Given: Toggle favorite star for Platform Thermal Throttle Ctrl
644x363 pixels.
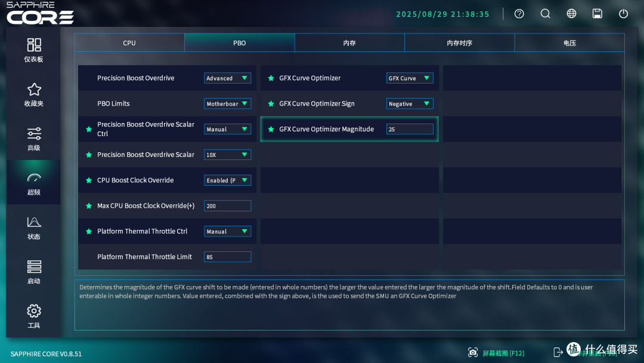Looking at the screenshot, I should click(89, 231).
